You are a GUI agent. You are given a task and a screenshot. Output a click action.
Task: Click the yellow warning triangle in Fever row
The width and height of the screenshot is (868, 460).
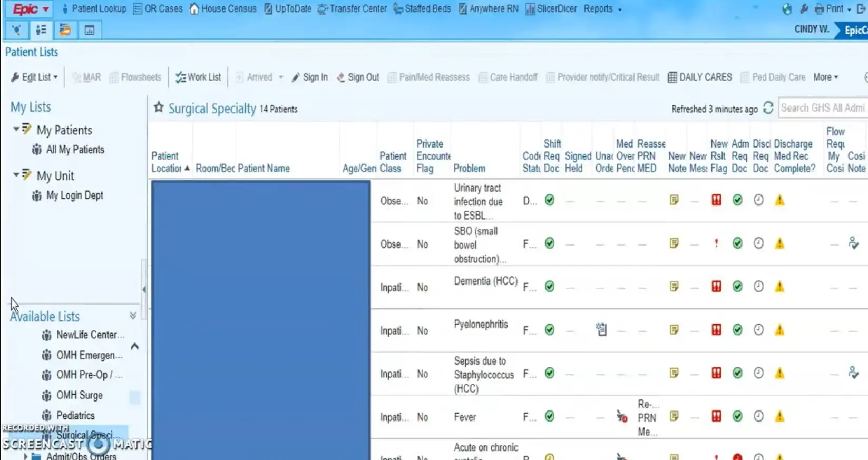779,417
